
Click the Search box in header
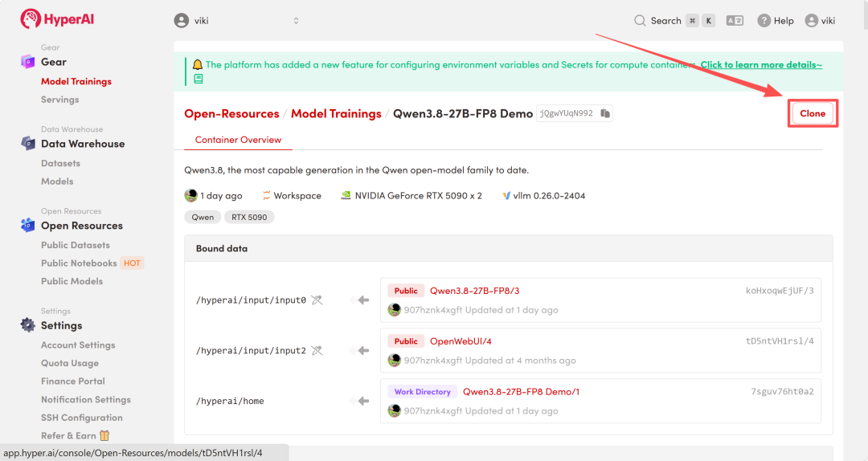(675, 20)
